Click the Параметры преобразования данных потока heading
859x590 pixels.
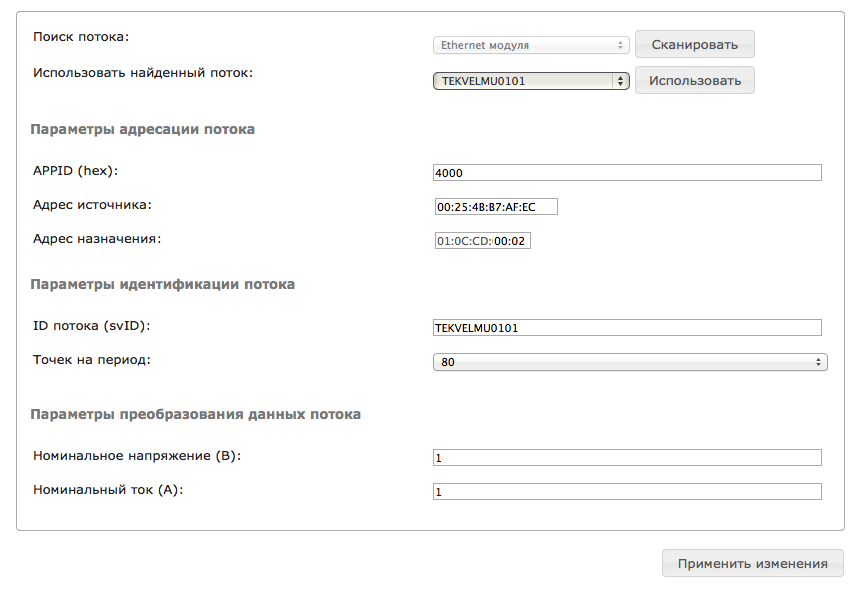(196, 414)
